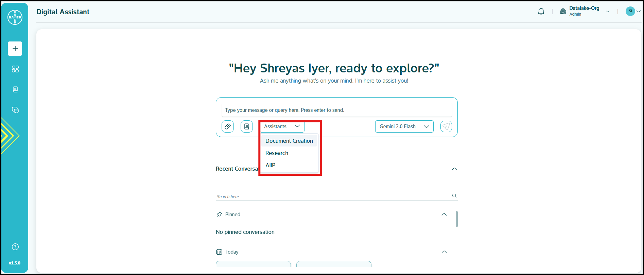Click the prompt document icon beside paperclip
This screenshot has width=644, height=275.
point(247,126)
